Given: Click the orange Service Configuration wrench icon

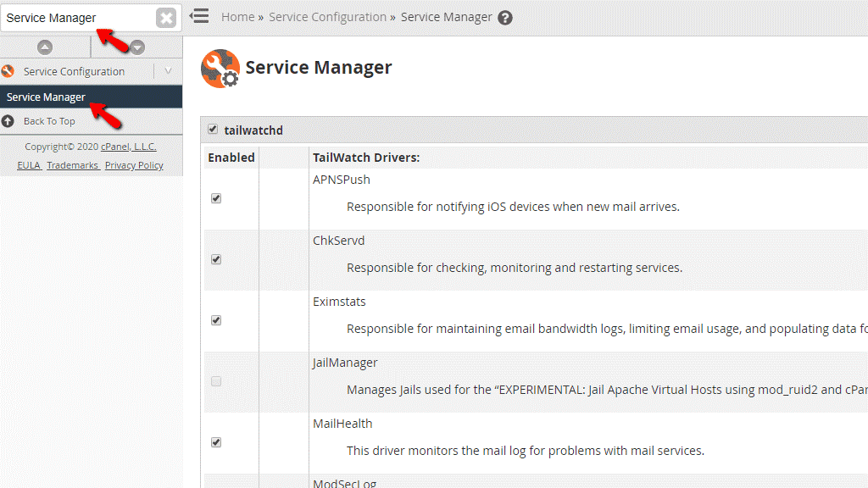Looking at the screenshot, I should [8, 71].
